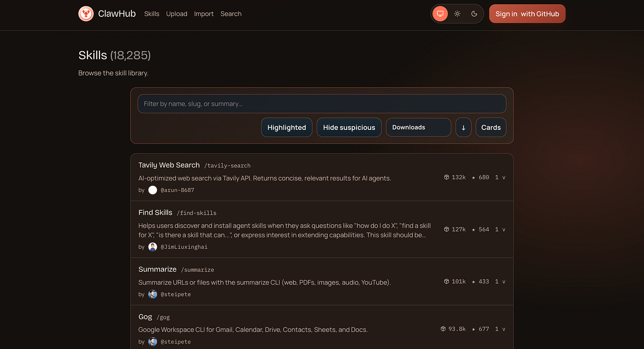The image size is (644, 349).
Task: Switch to dark theme moon icon
Action: pos(474,14)
